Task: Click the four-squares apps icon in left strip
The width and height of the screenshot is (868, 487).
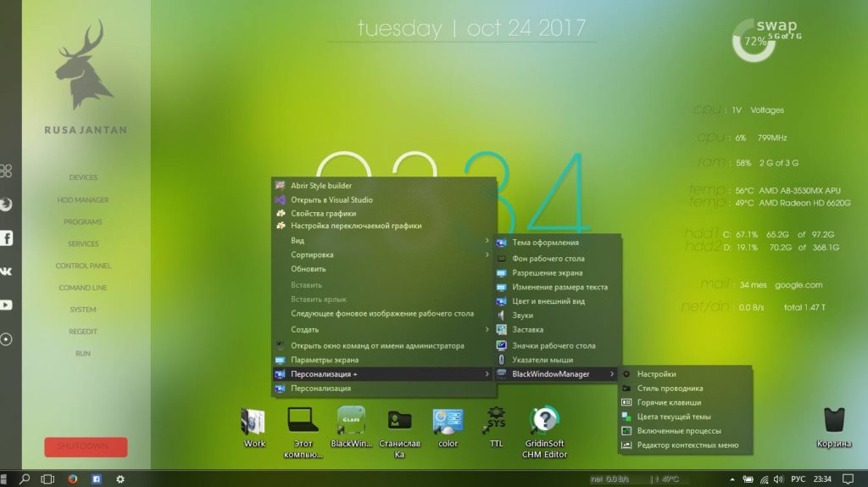Action: (6, 171)
